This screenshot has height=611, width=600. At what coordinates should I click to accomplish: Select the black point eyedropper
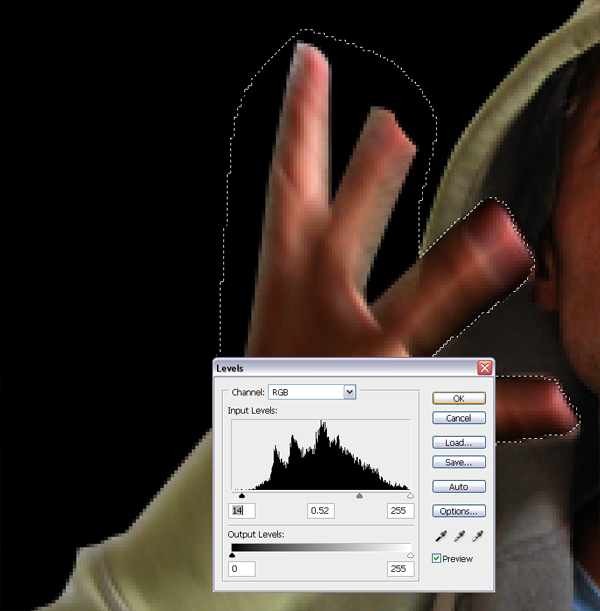point(441,537)
